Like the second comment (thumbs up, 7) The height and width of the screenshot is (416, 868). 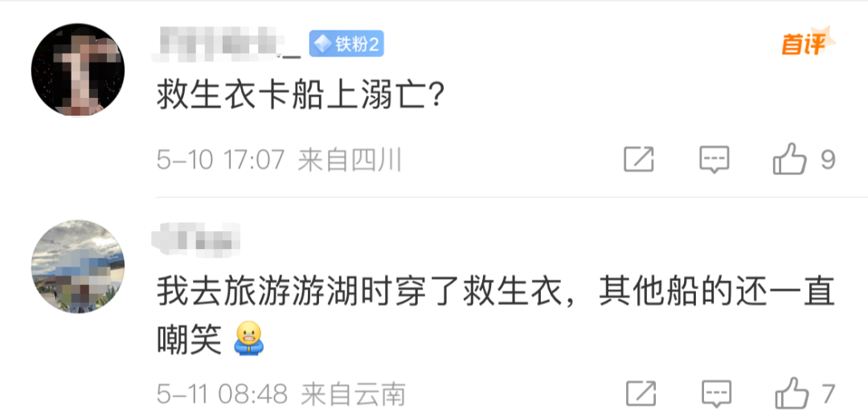point(792,394)
